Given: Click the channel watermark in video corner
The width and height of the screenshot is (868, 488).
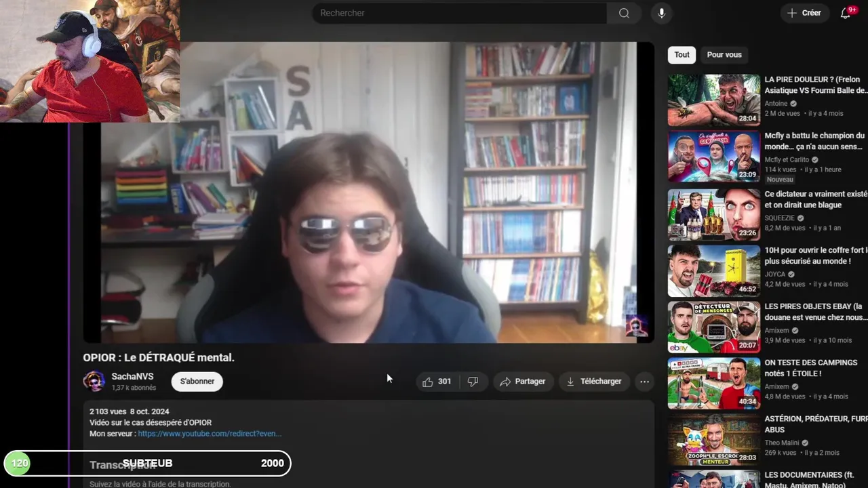Looking at the screenshot, I should [x=636, y=326].
